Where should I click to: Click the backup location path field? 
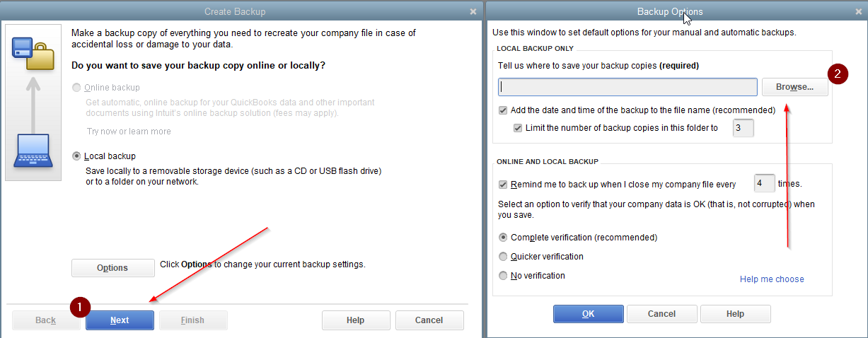[x=628, y=87]
